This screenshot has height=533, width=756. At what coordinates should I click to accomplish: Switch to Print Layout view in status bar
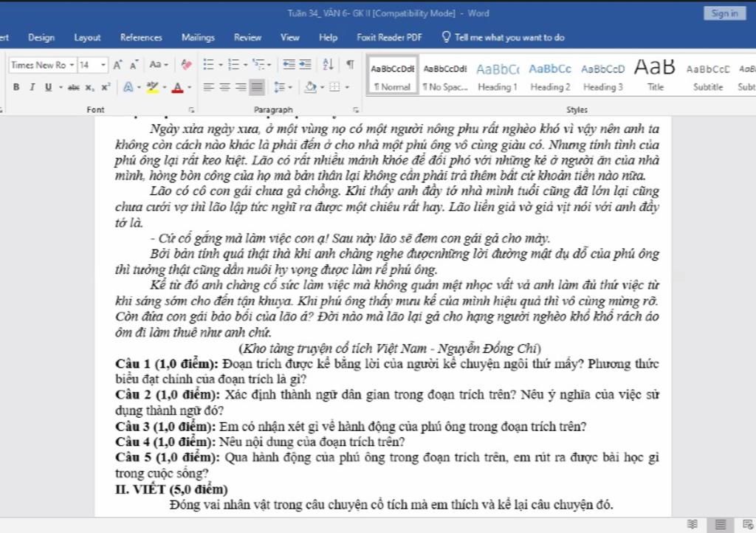point(721,524)
